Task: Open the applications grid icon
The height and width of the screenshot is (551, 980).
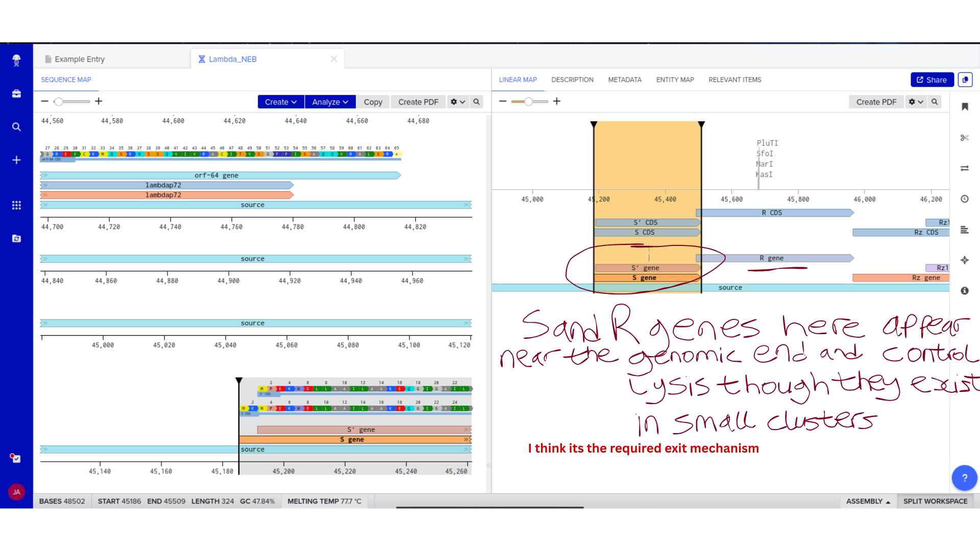Action: (16, 205)
